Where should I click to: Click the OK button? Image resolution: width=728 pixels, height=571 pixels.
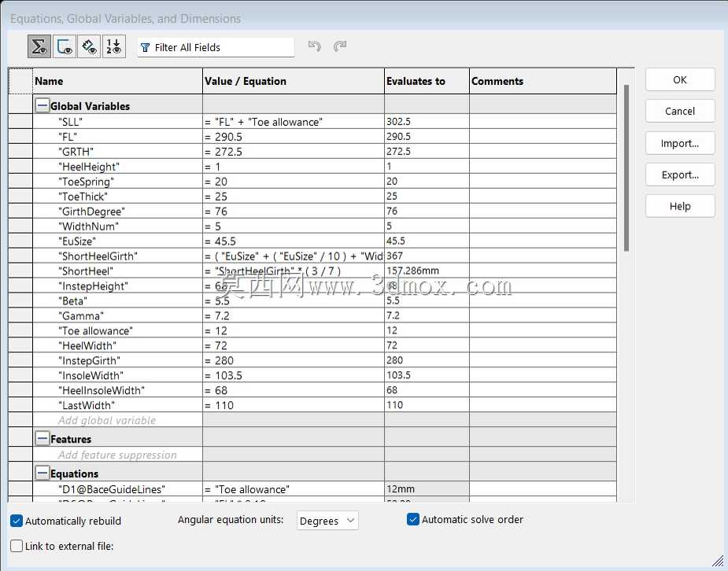click(680, 79)
